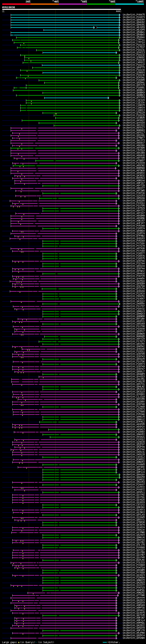Select hit label UniRef100_P24007
Screen dimensions: 146x644
(x=133, y=485)
